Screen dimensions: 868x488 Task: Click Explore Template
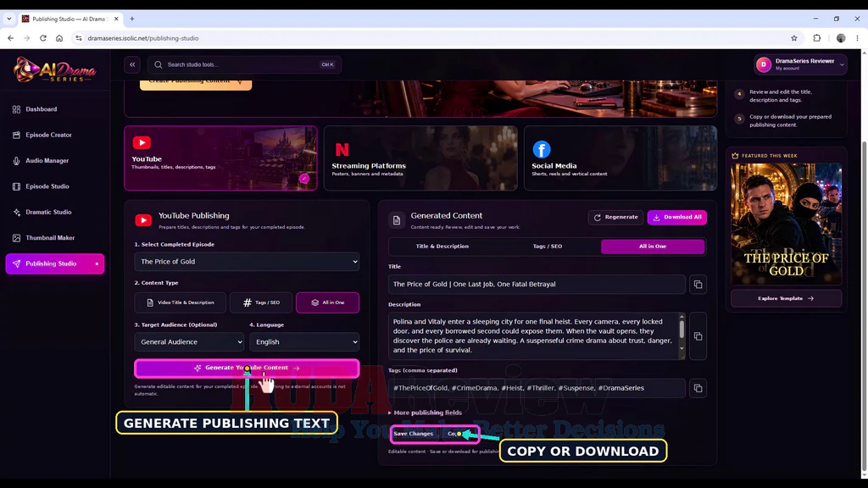pos(786,299)
